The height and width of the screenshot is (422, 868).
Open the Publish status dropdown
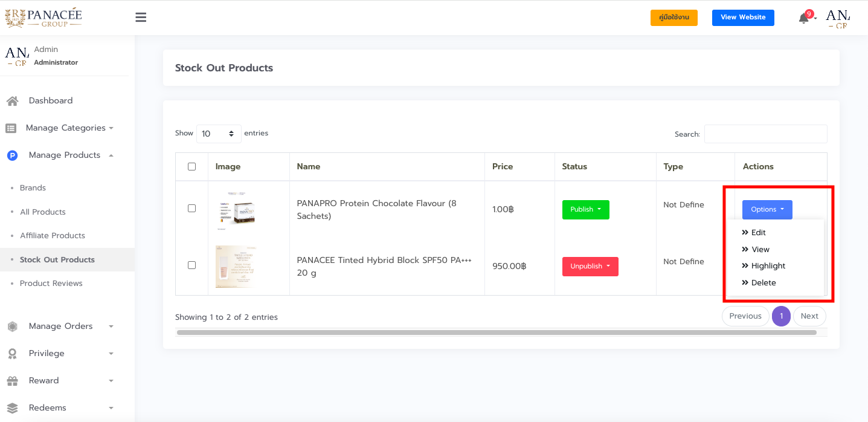coord(585,210)
